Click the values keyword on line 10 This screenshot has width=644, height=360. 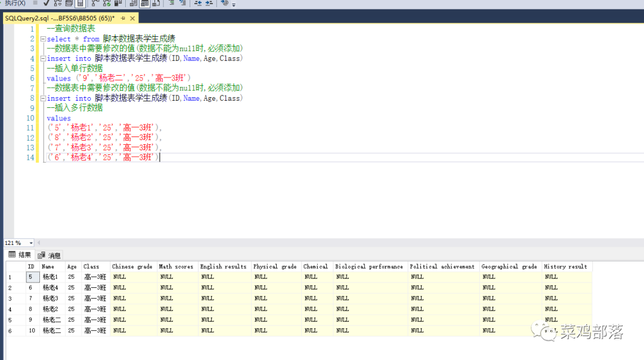(58, 118)
